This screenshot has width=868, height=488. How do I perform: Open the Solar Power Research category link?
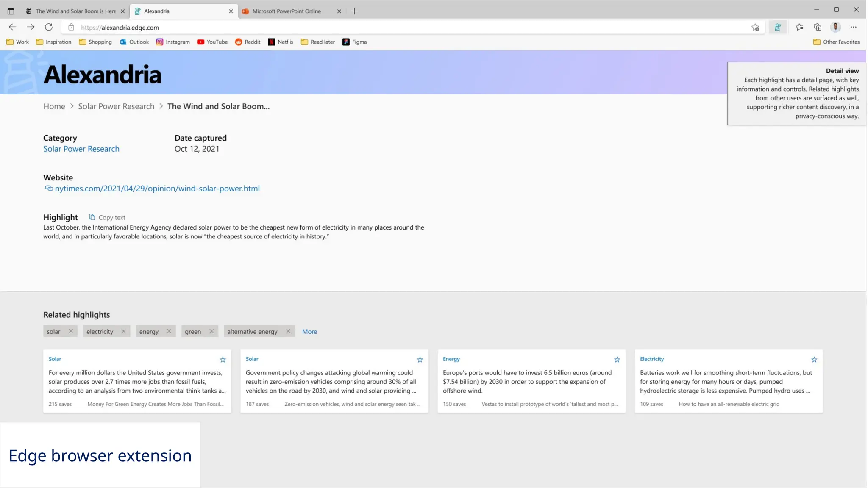(81, 149)
